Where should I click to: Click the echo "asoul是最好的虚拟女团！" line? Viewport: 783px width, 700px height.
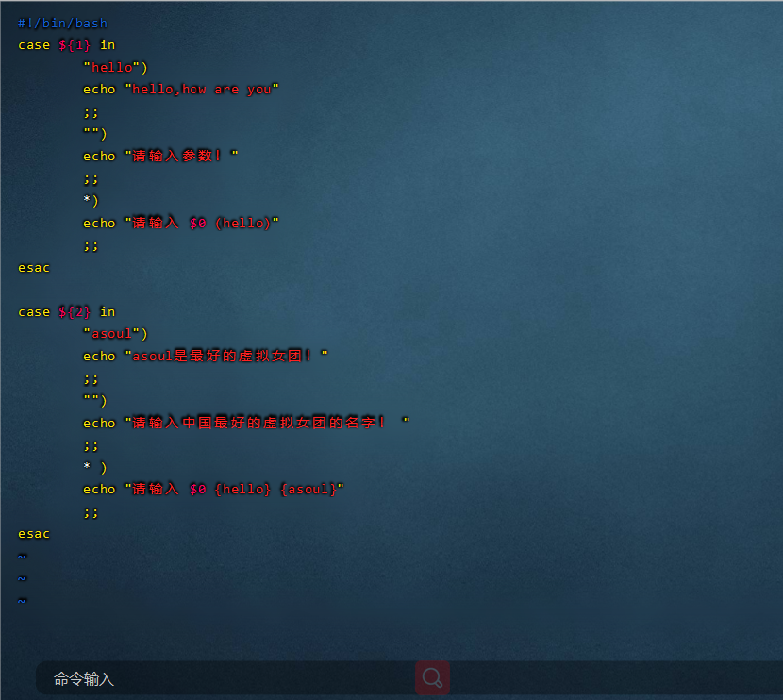206,356
